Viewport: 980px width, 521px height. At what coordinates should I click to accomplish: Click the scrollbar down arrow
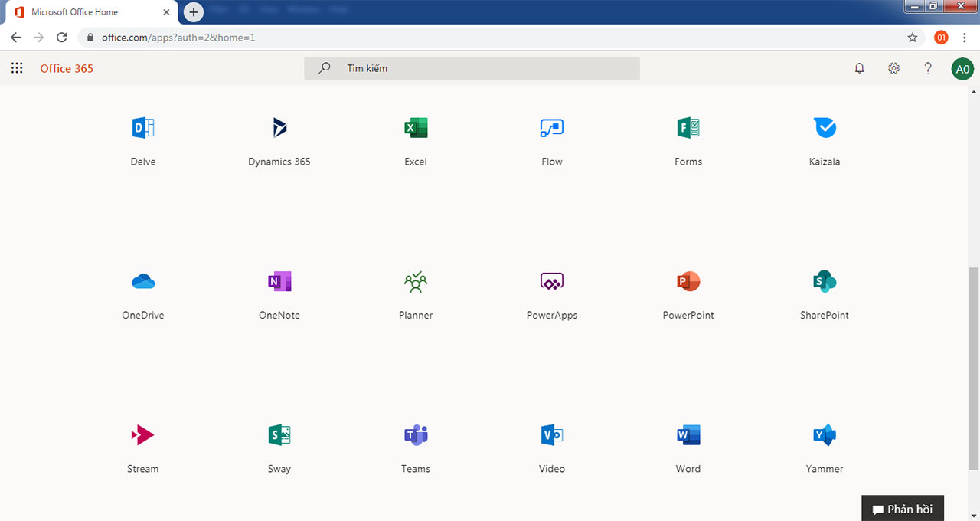974,516
